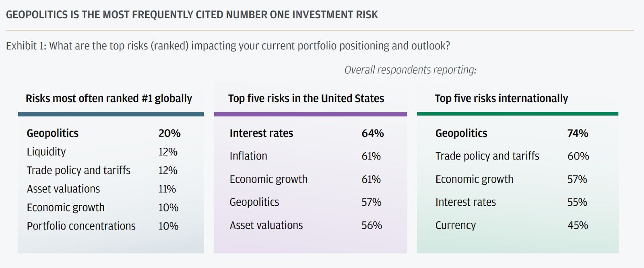Click the main headline about geopolitics risk
This screenshot has height=268, width=644.
click(x=192, y=15)
